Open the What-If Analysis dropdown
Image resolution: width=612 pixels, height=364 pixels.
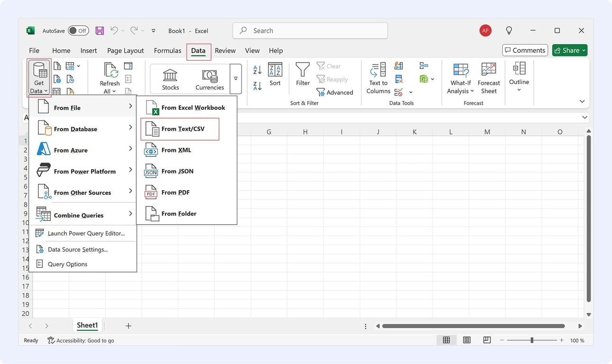[461, 78]
